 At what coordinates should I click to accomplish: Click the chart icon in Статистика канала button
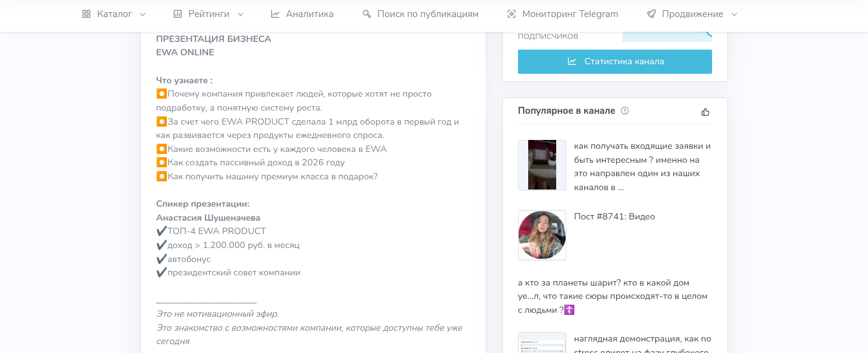click(572, 62)
